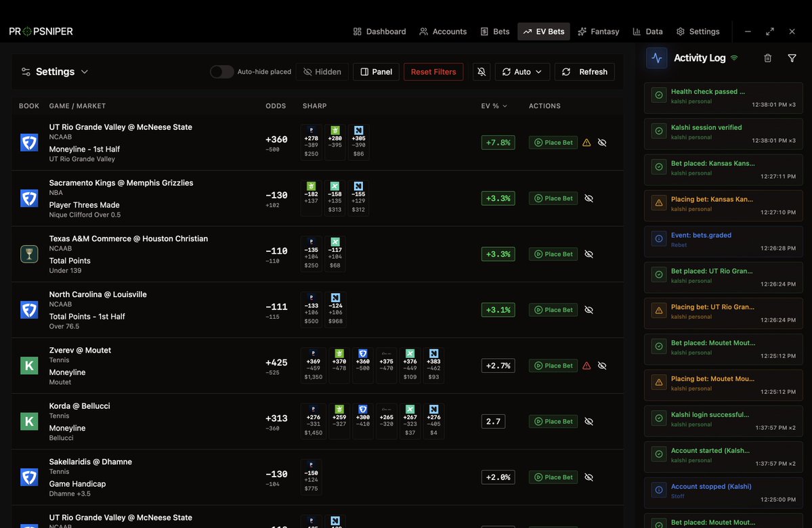Click the live connection wifi indicator
This screenshot has width=812, height=528.
click(734, 58)
